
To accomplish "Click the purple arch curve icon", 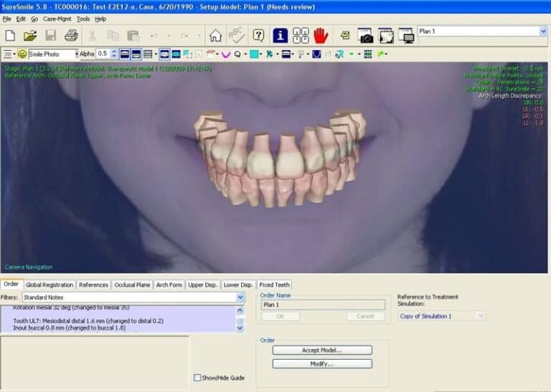I will [226, 54].
